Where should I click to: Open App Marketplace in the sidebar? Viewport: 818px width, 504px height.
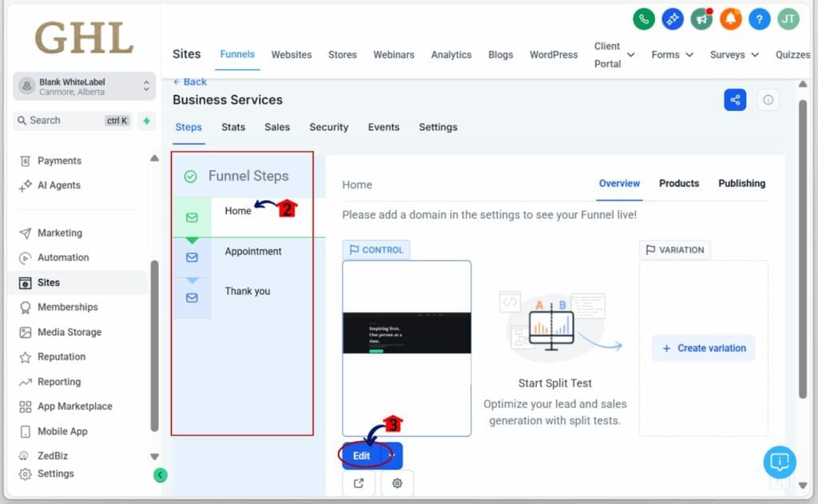(x=74, y=407)
